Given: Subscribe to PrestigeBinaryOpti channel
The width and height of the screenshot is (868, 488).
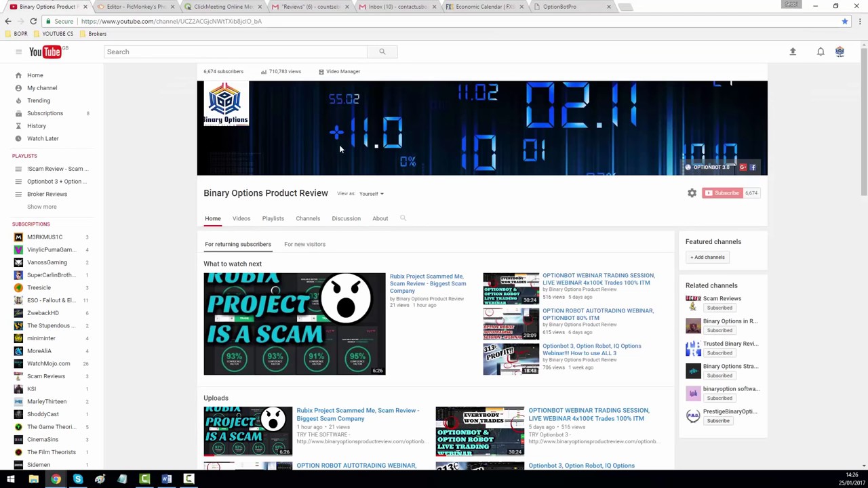Looking at the screenshot, I should point(718,421).
